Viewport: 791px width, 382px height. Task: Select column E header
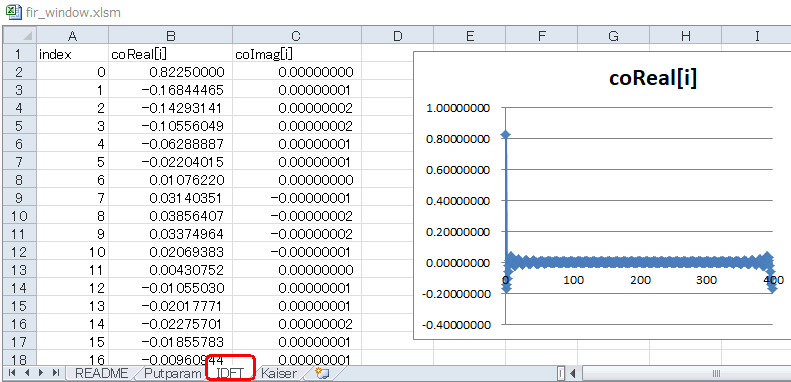[x=469, y=35]
